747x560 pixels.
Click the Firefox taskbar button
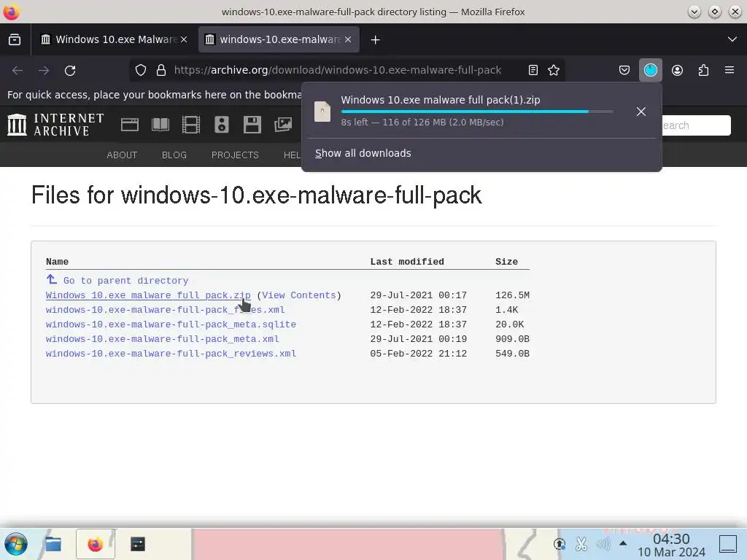96,544
